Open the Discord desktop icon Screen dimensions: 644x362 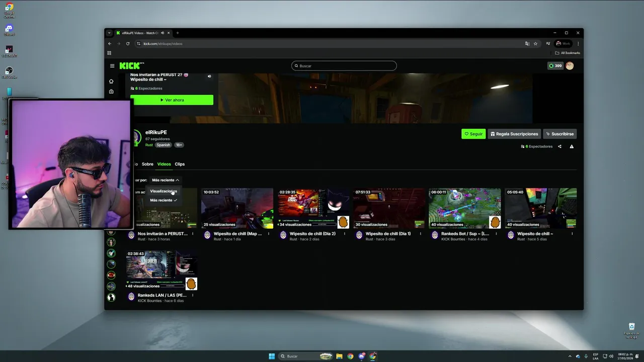pyautogui.click(x=9, y=30)
